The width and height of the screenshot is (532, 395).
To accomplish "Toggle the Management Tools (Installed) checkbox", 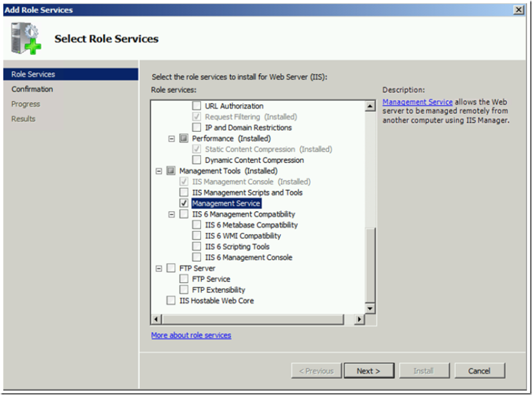I will click(171, 171).
